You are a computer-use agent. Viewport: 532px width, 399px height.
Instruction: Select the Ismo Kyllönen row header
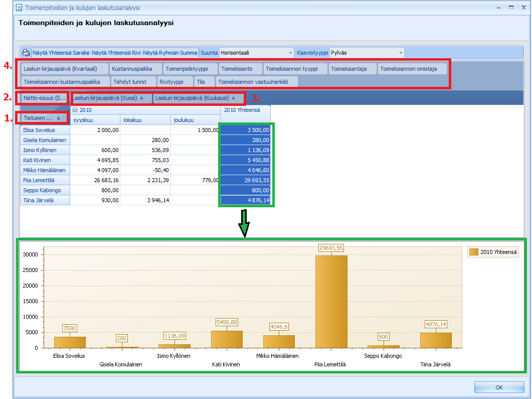pos(45,150)
